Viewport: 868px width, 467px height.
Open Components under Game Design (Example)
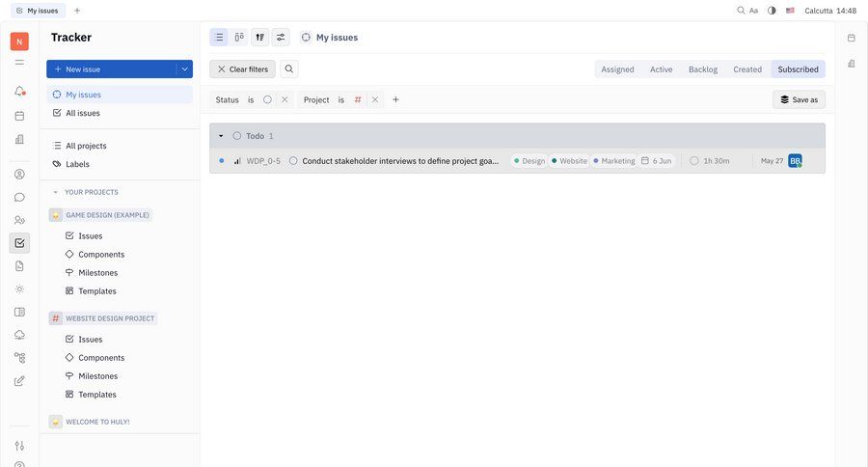pos(101,255)
